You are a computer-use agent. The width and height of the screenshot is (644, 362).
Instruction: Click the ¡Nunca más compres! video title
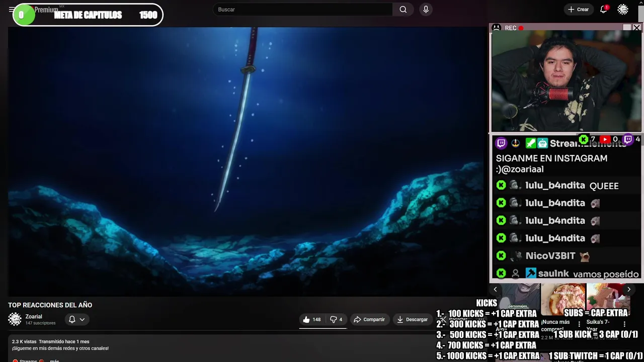555,326
